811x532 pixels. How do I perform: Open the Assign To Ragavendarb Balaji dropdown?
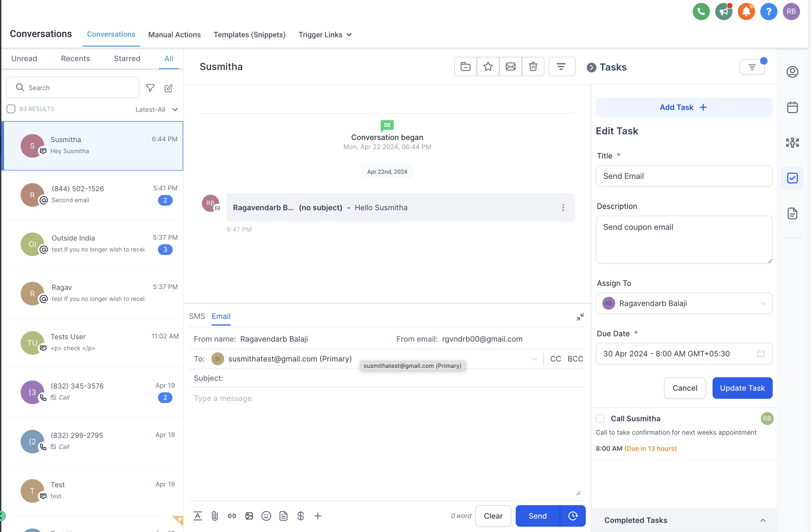tap(684, 303)
